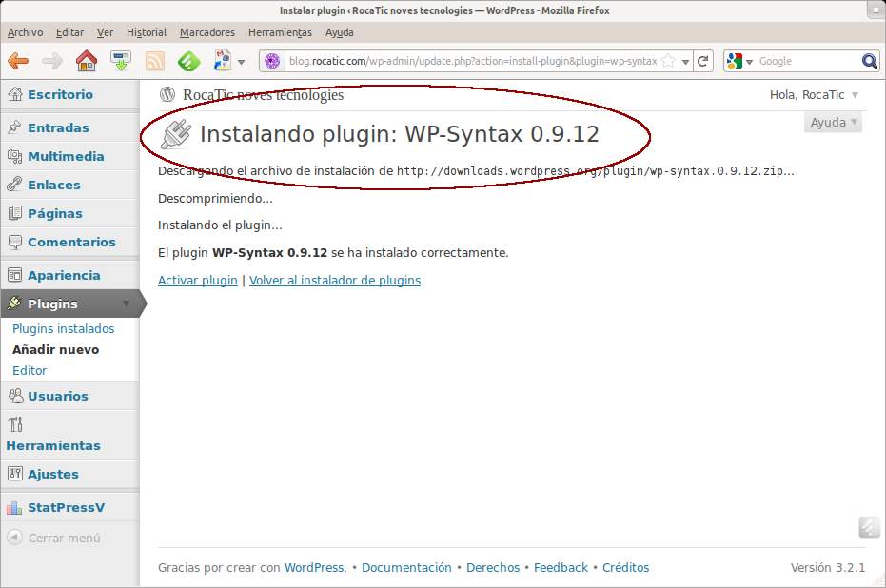
Task: Focus the Google search field
Action: click(808, 61)
